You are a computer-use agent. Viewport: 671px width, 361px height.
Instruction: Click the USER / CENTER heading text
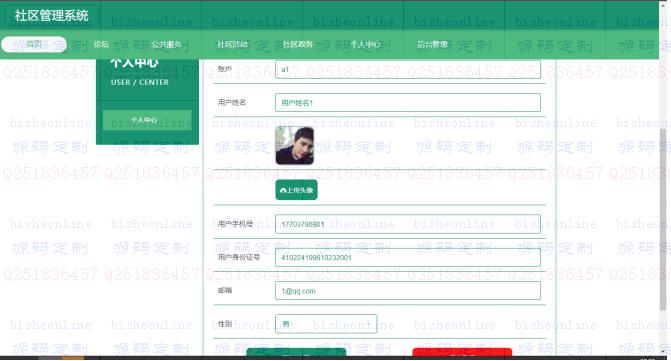tap(140, 82)
